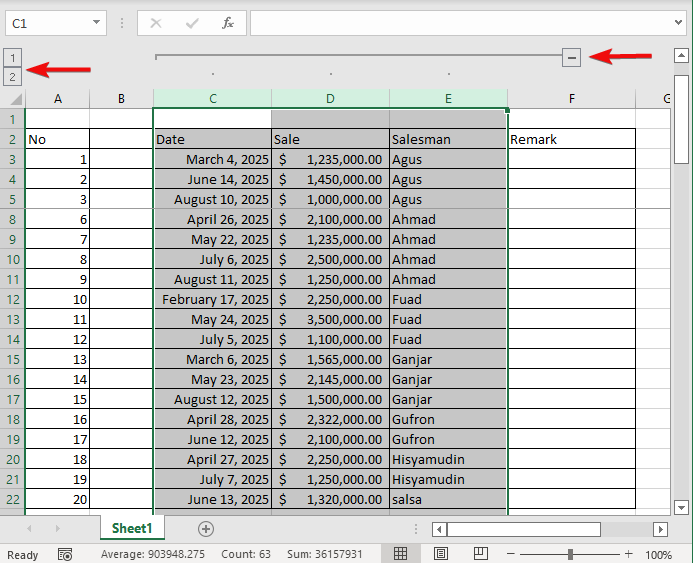The width and height of the screenshot is (693, 563).
Task: Select column E header
Action: click(448, 99)
